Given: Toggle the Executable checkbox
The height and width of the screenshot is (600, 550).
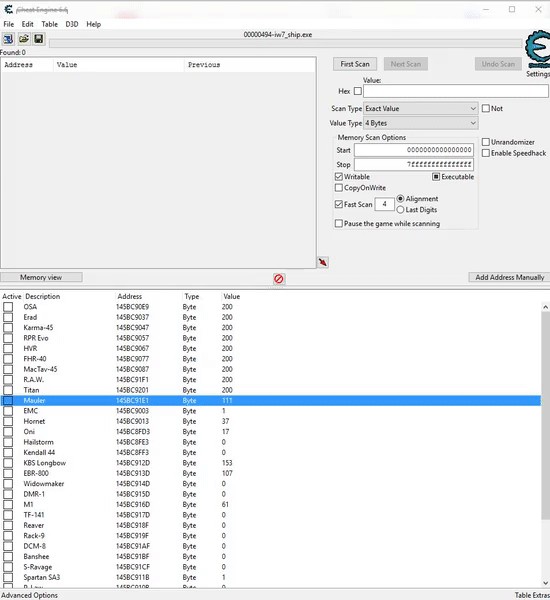Looking at the screenshot, I should click(x=436, y=177).
